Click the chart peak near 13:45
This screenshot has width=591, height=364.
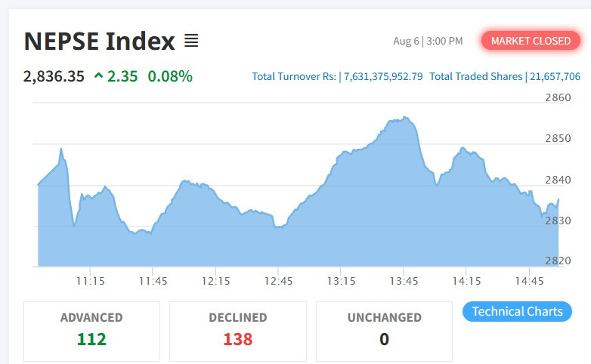[405, 118]
